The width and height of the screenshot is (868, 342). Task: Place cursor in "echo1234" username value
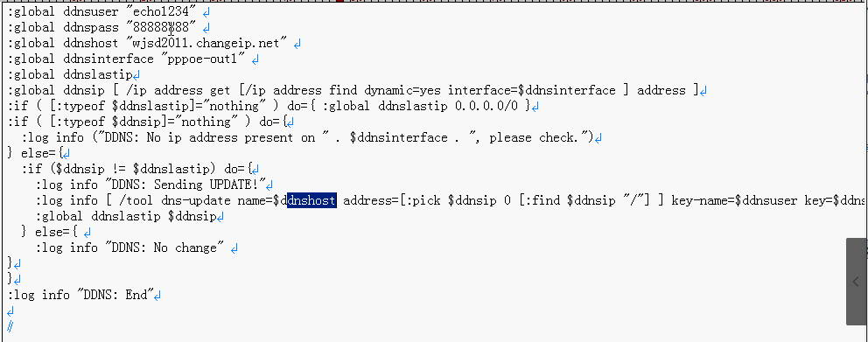[x=164, y=11]
